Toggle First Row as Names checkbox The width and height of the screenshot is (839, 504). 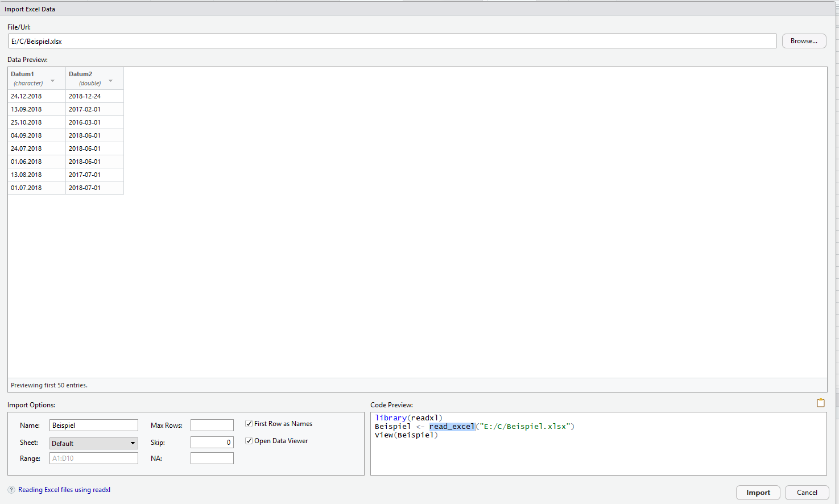pos(249,424)
